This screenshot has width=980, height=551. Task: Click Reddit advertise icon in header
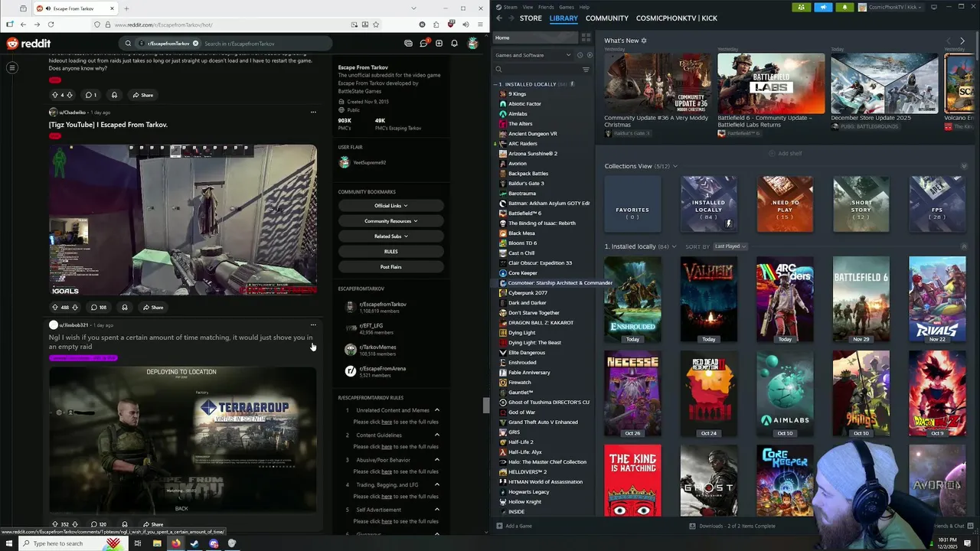point(408,44)
